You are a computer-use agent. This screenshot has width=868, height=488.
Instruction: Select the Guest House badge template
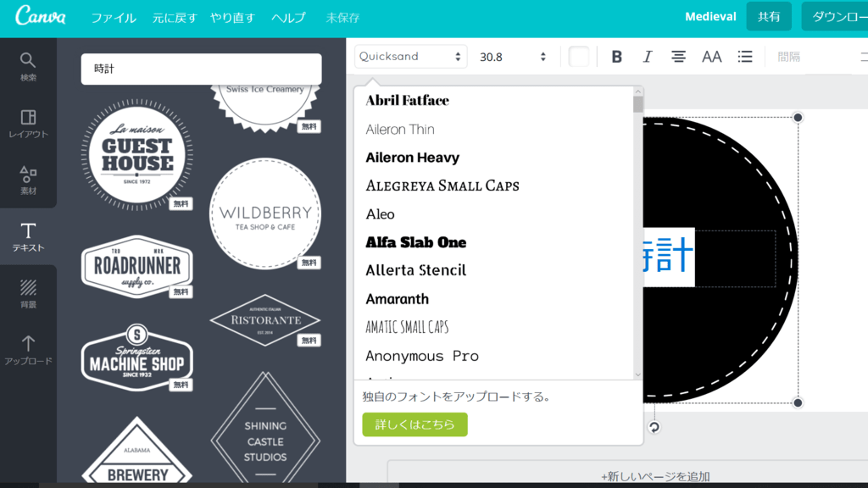coord(136,155)
